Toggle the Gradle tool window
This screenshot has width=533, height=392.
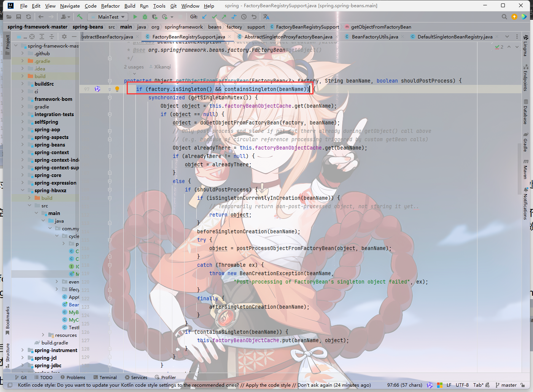tap(525, 142)
